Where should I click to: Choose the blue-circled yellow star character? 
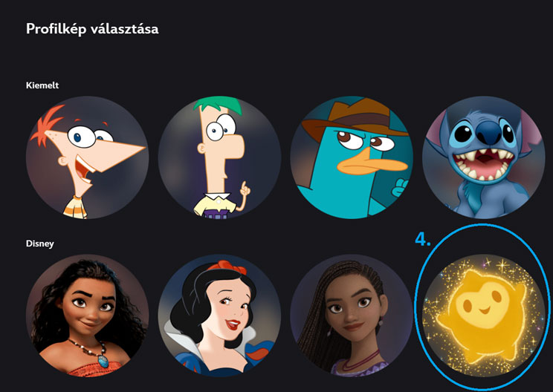tap(484, 316)
